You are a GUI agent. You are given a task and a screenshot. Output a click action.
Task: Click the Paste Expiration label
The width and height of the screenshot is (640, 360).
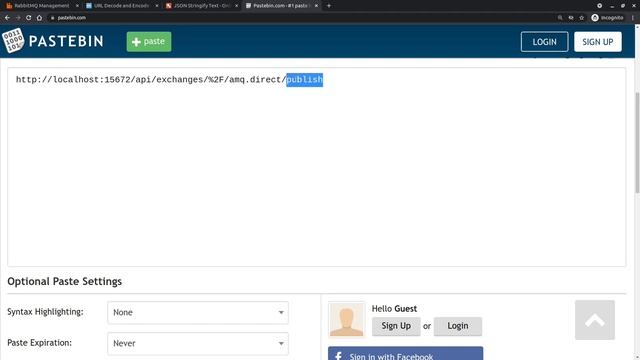[x=40, y=343]
